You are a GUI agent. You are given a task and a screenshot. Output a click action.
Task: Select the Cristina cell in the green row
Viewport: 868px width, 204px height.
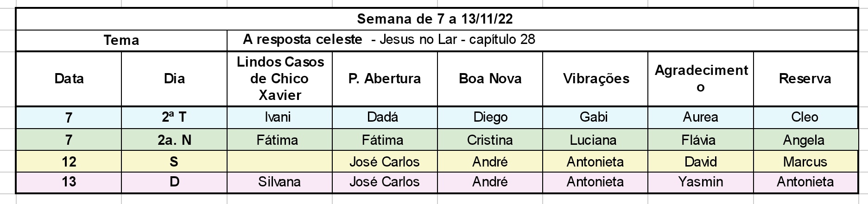pos(490,140)
